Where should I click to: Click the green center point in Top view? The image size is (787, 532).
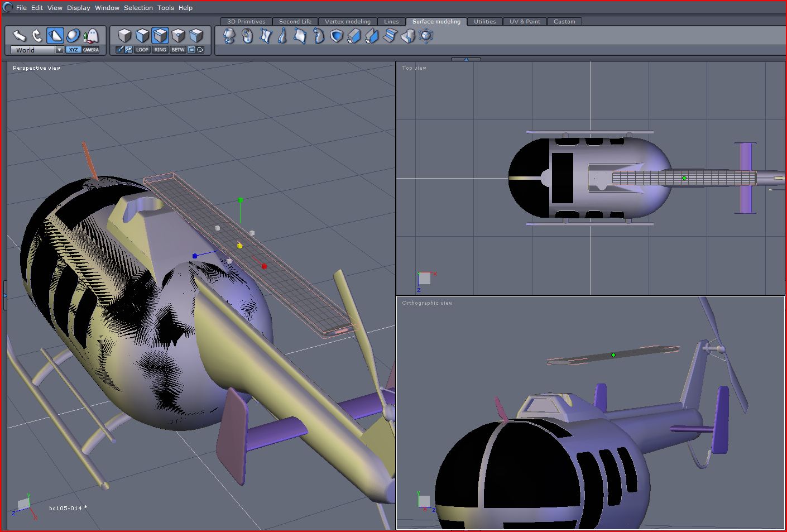pyautogui.click(x=684, y=178)
